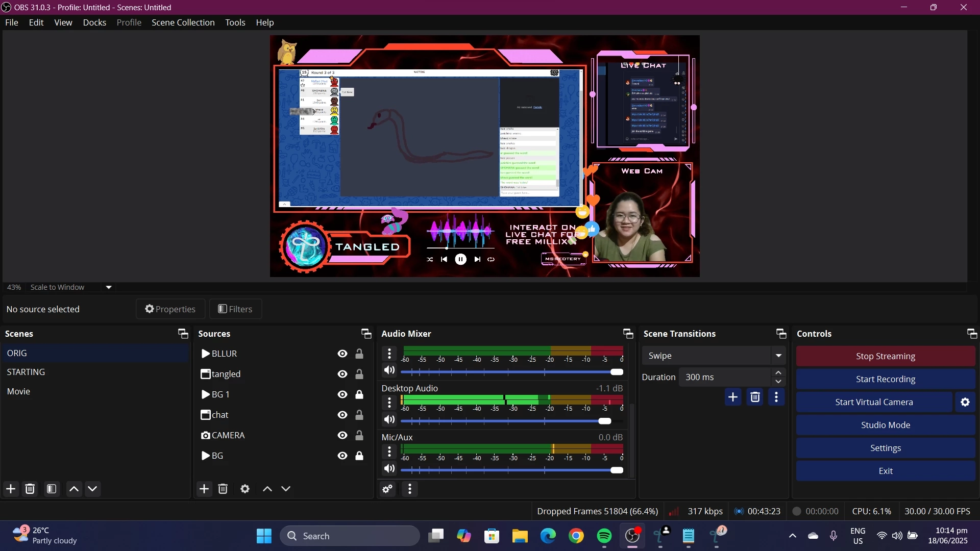The width and height of the screenshot is (980, 551).
Task: Hide the BG 1 source
Action: (342, 394)
